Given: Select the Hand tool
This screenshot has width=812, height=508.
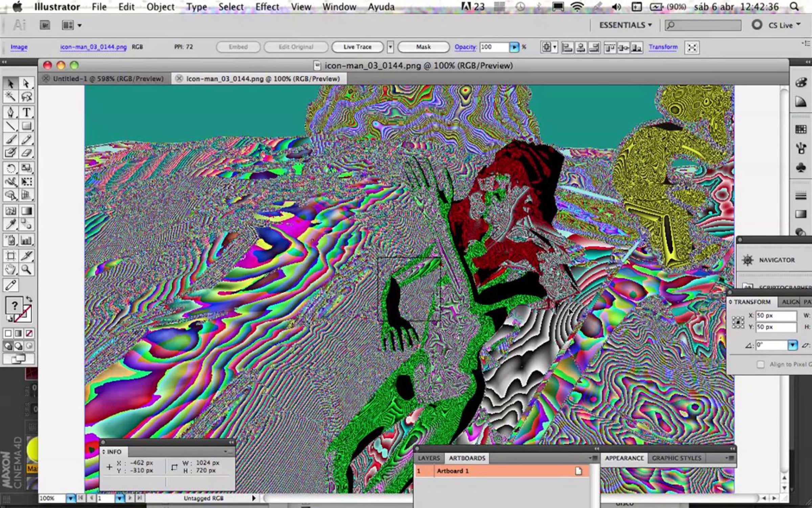Looking at the screenshot, I should click(10, 270).
